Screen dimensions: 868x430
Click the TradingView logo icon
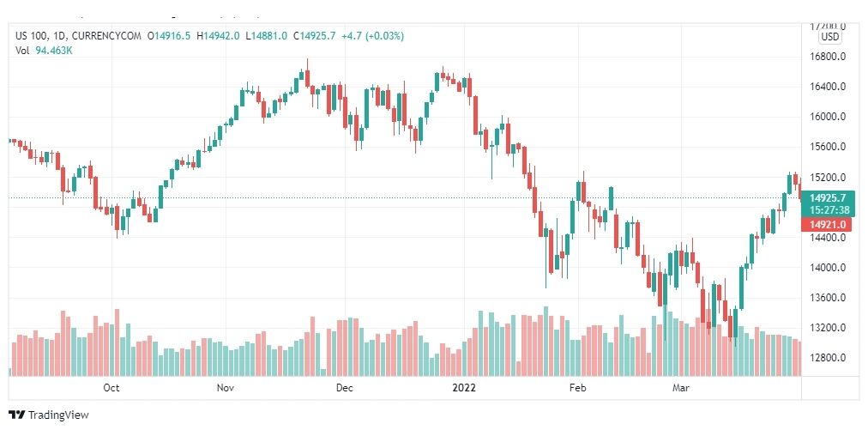click(16, 415)
